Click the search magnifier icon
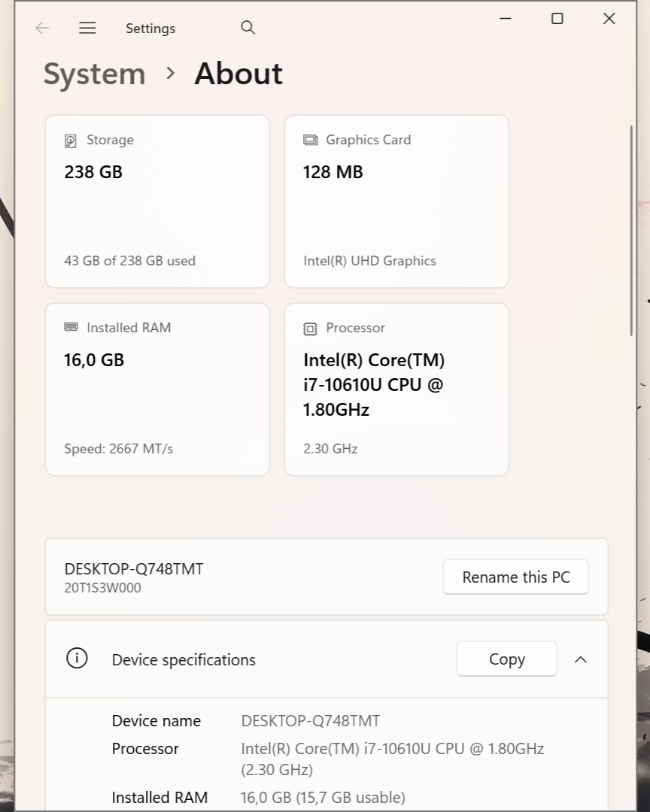The width and height of the screenshot is (650, 812). pyautogui.click(x=248, y=28)
